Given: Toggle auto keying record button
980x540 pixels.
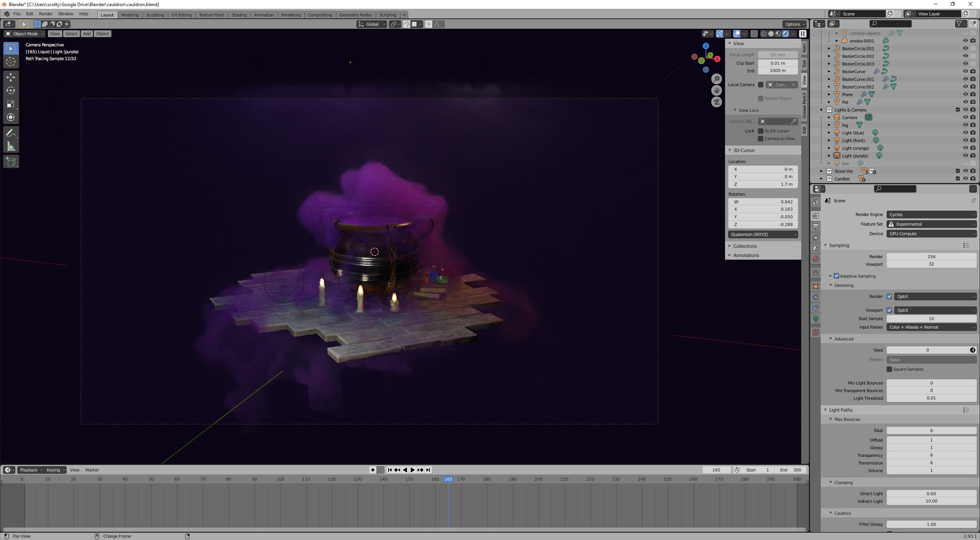Looking at the screenshot, I should pos(372,470).
